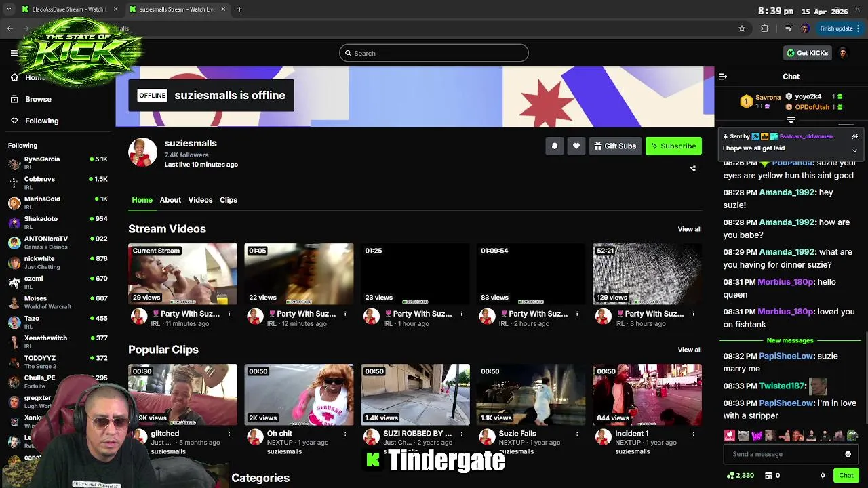Viewport: 868px width, 488px height.
Task: Open options menu for 3 hours ago video
Action: pyautogui.click(x=693, y=314)
